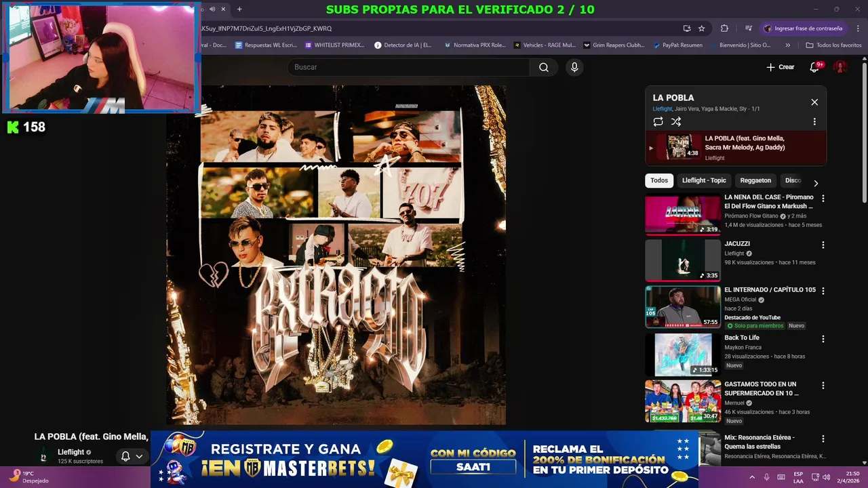Open Chrome extensions puzzle icon
868x488 pixels.
(x=724, y=28)
